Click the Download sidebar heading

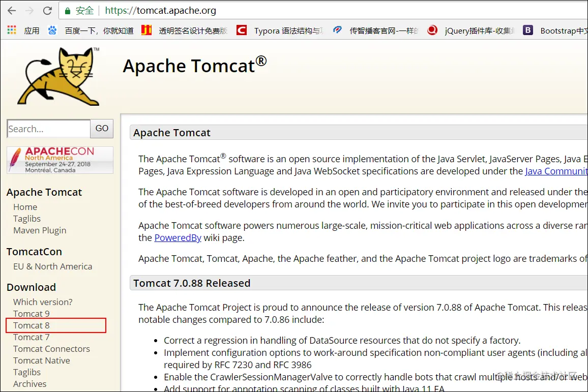31,287
